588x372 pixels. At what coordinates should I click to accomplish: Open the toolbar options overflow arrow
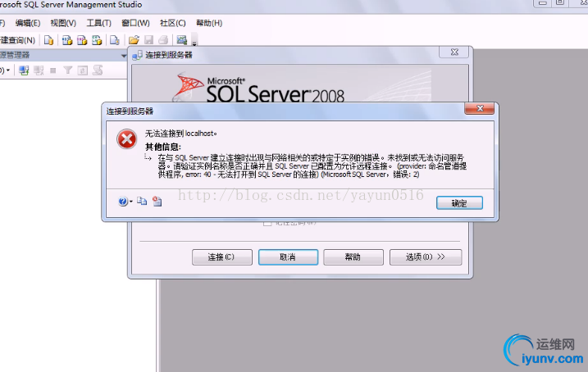194,40
